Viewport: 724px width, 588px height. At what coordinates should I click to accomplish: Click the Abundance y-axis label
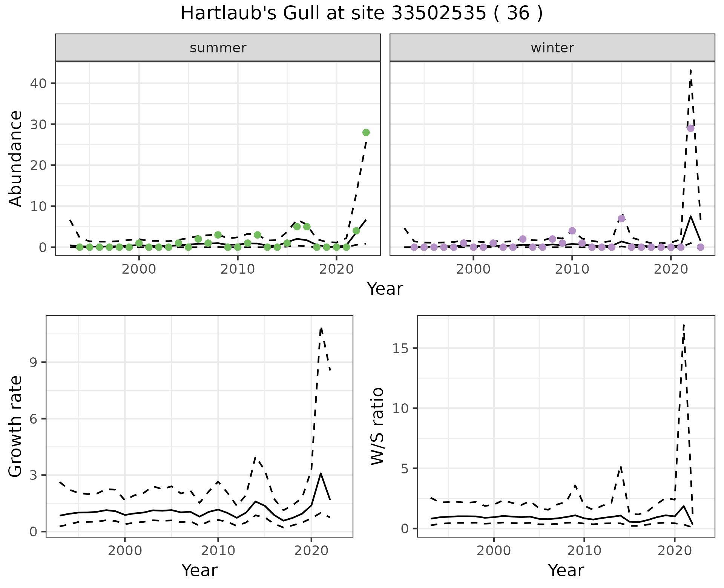point(15,158)
